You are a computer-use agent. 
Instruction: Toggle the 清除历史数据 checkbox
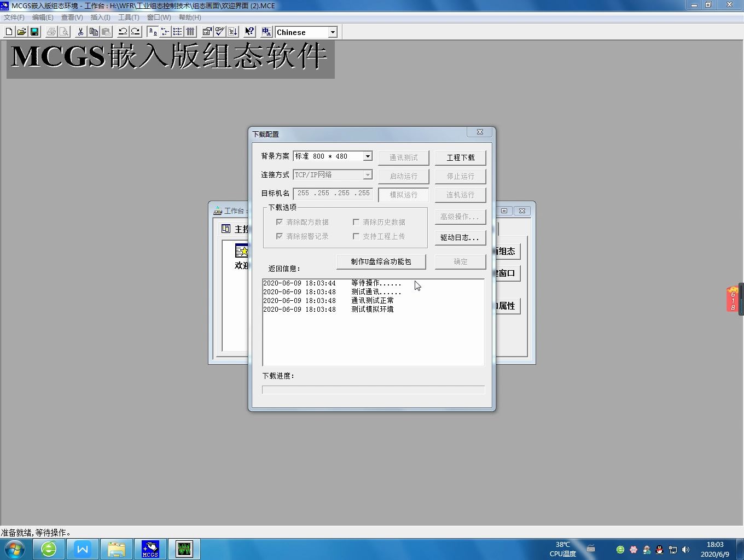356,222
